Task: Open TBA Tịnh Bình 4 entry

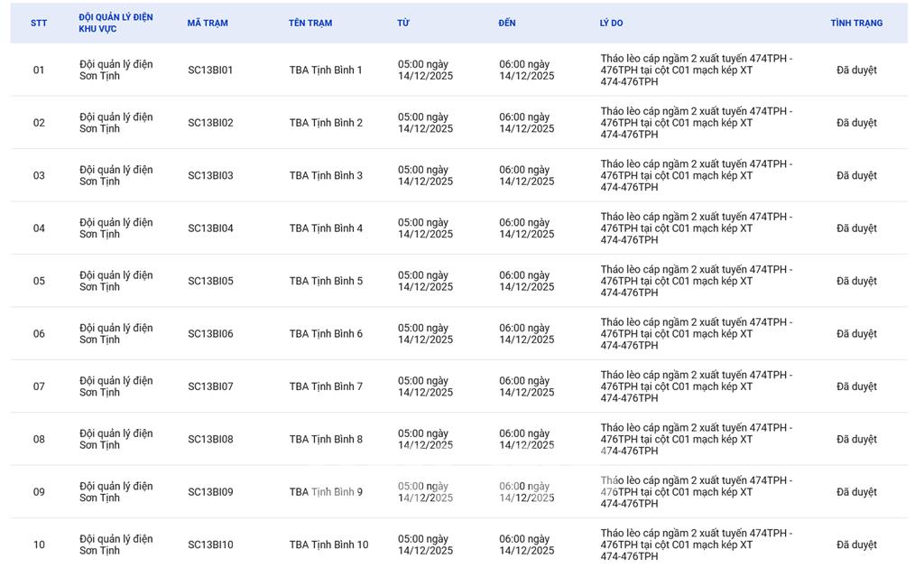Action: tap(326, 228)
